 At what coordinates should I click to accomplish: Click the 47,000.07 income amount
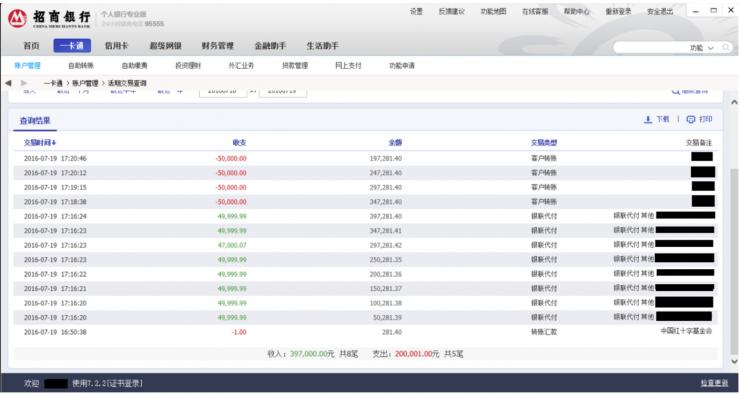(x=232, y=245)
